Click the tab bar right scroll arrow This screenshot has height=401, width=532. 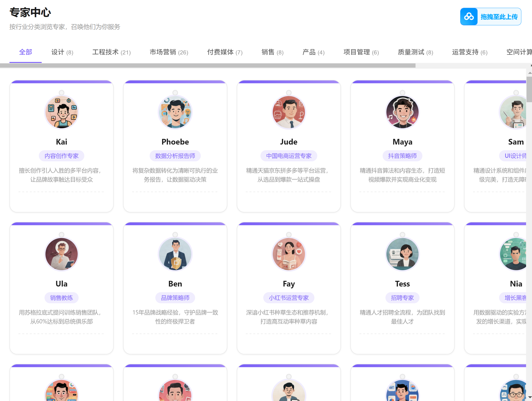click(x=531, y=66)
